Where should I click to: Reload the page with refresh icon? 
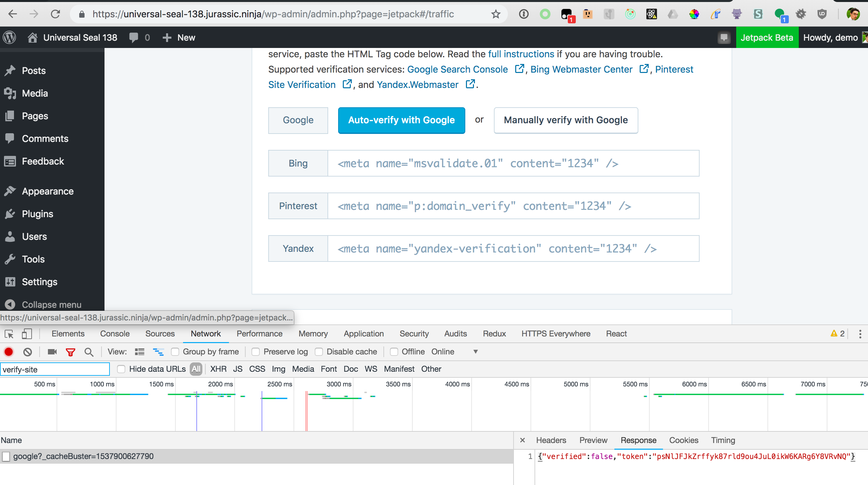55,14
